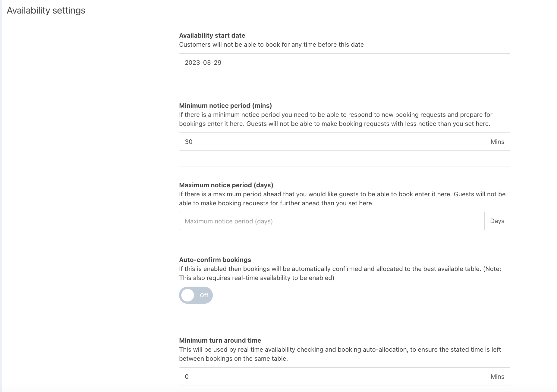This screenshot has height=392, width=557.
Task: Click the Minimum turn around time label
Action: coord(220,340)
